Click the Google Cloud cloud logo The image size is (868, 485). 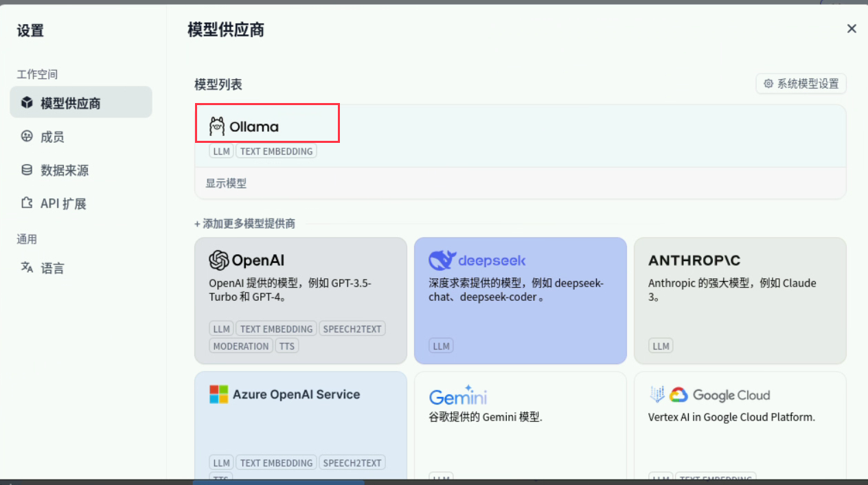(679, 395)
